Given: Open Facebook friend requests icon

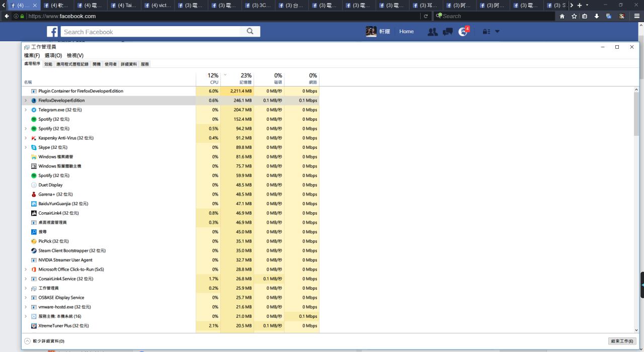Looking at the screenshot, I should pyautogui.click(x=432, y=32).
